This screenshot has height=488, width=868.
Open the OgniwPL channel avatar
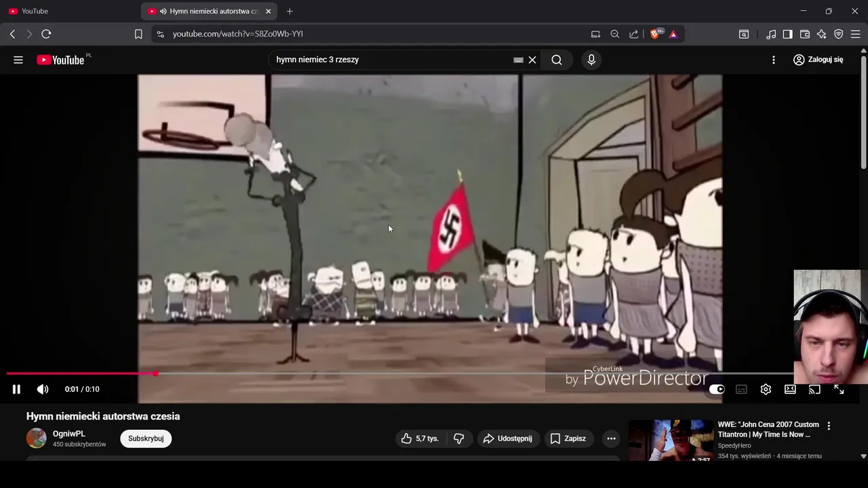coord(37,439)
